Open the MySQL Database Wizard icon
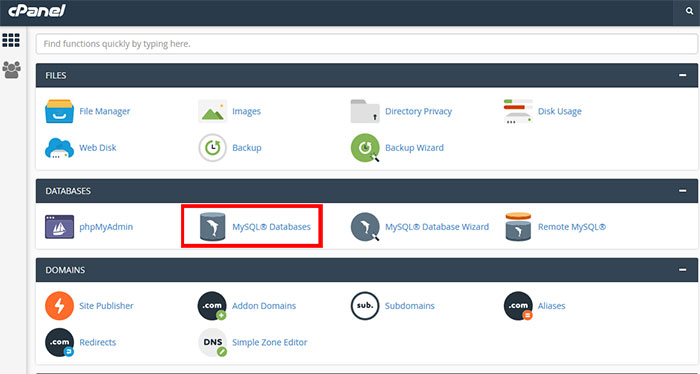The width and height of the screenshot is (700, 374). click(x=365, y=227)
